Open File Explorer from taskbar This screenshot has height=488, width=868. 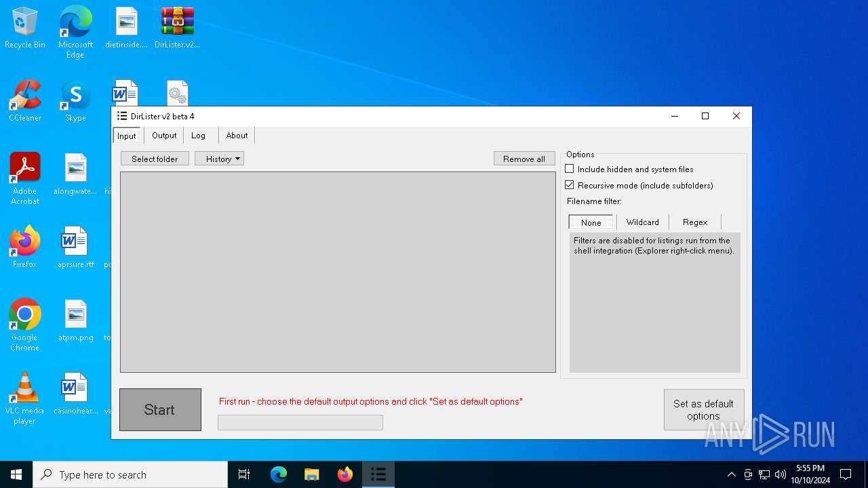[311, 474]
